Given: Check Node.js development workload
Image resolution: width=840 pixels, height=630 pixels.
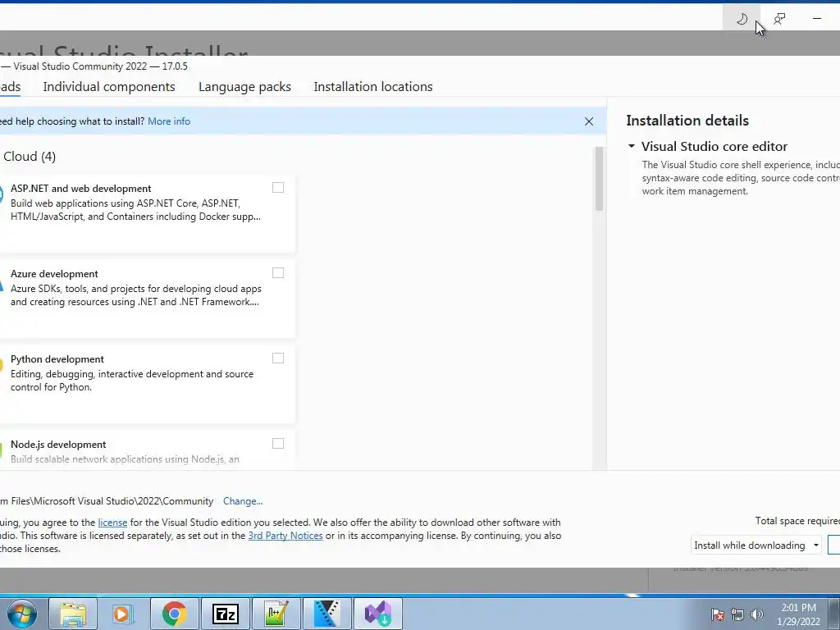Looking at the screenshot, I should point(278,443).
